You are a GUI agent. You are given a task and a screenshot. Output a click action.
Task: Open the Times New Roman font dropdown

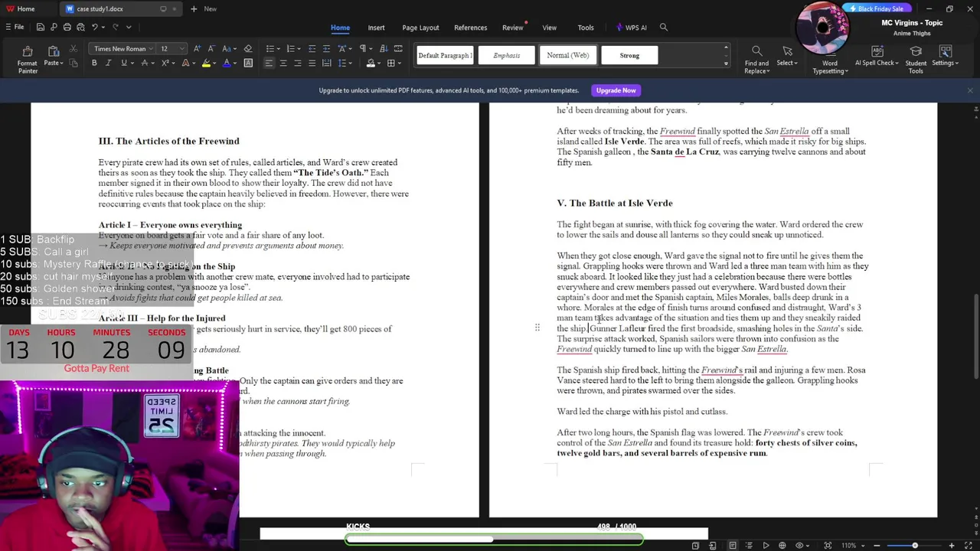coord(152,49)
